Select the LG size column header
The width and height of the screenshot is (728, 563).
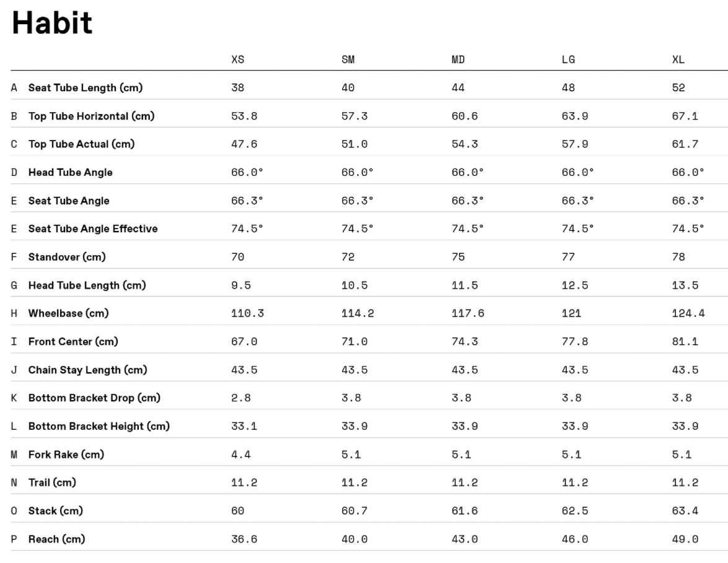click(x=568, y=60)
